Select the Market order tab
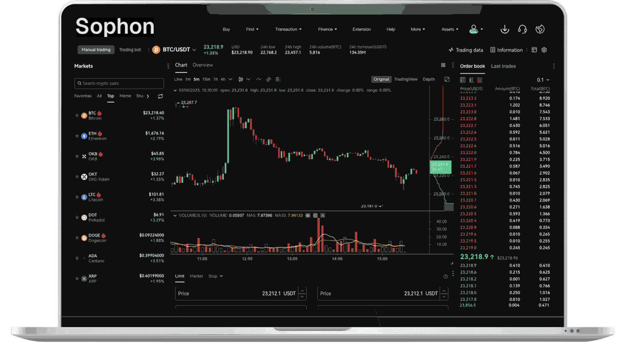This screenshot has width=625, height=364. click(196, 276)
